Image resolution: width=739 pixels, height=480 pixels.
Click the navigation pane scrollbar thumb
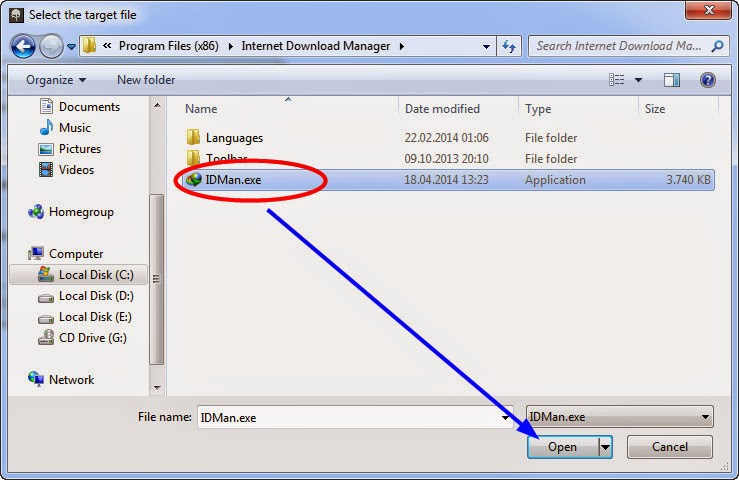[x=156, y=279]
